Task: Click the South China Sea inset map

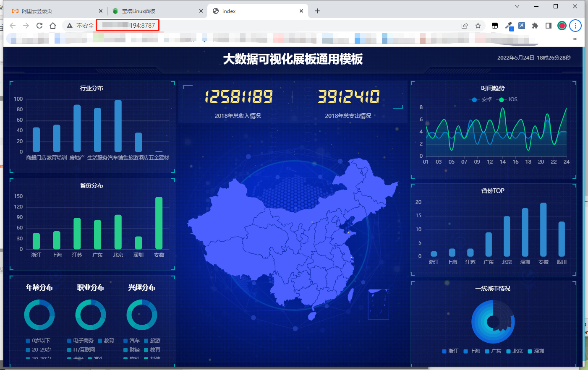Action: (379, 305)
